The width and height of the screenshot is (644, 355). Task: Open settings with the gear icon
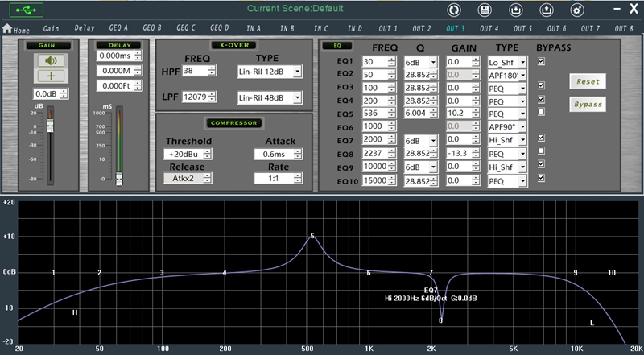coord(577,10)
